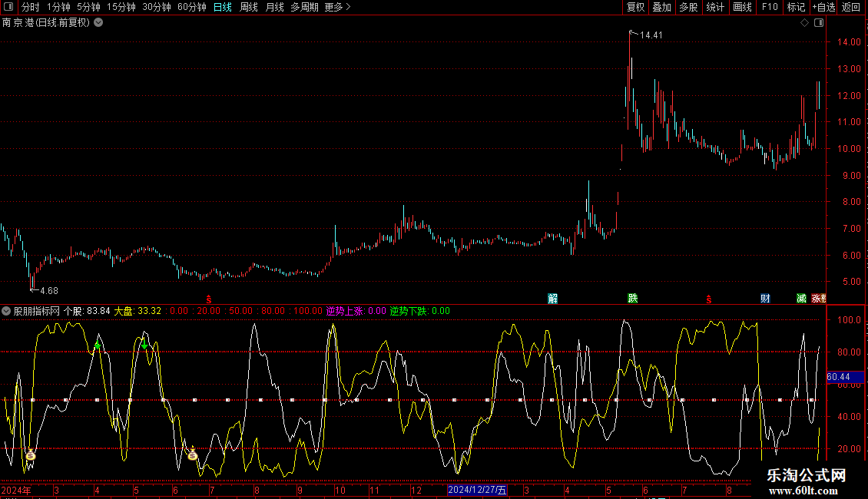Viewport: 868px width, 499px height.
Task: Click the 14.41 high price label
Action: [651, 35]
